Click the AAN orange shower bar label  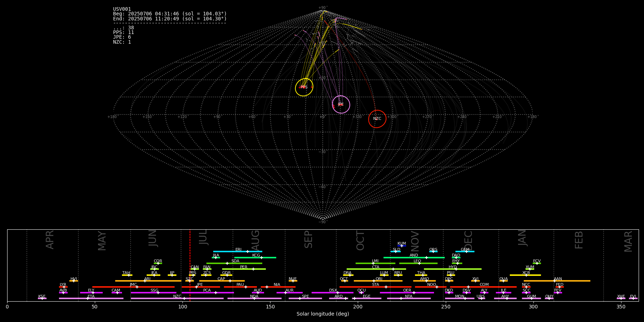[558, 279]
